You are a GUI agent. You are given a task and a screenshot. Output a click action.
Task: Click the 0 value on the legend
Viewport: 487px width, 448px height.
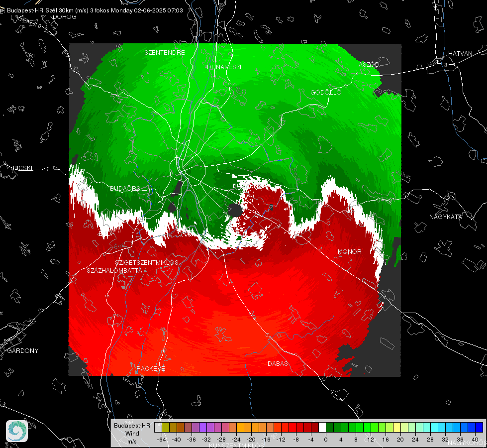click(325, 440)
